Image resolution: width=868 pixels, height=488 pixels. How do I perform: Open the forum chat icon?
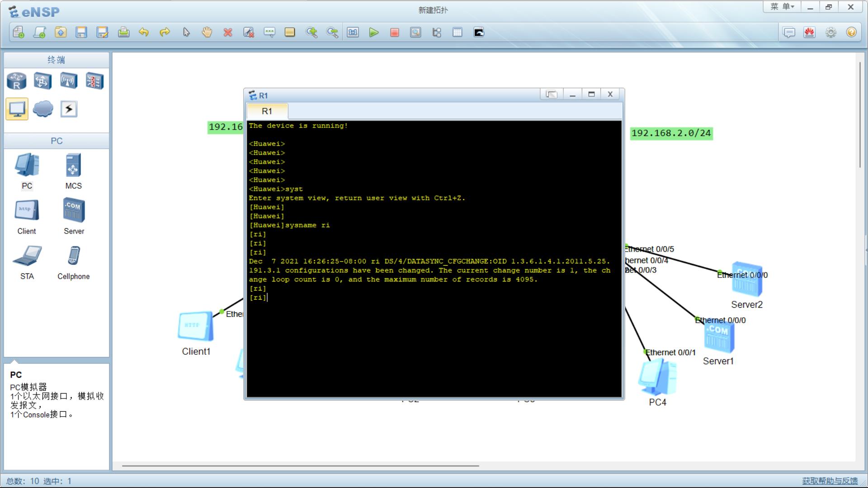(x=789, y=32)
